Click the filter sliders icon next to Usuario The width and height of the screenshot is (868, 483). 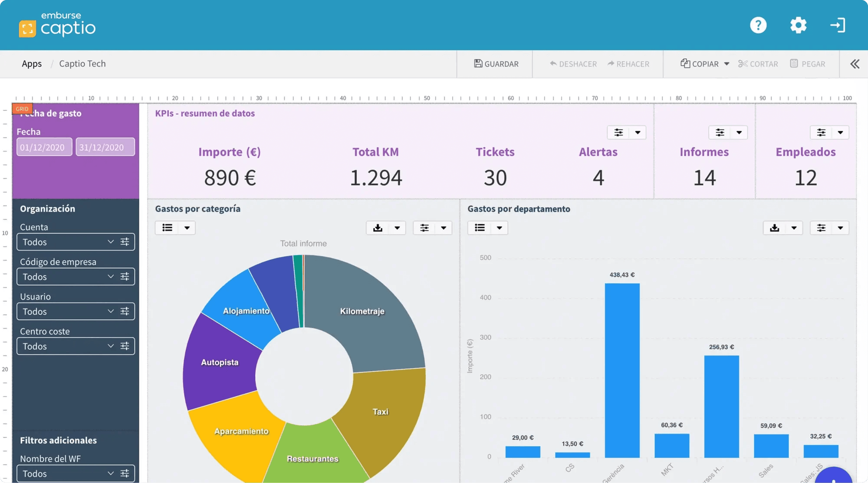tap(125, 311)
